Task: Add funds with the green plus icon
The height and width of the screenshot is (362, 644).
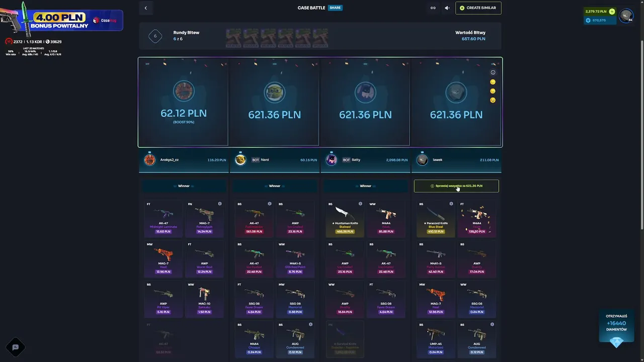Action: click(612, 12)
